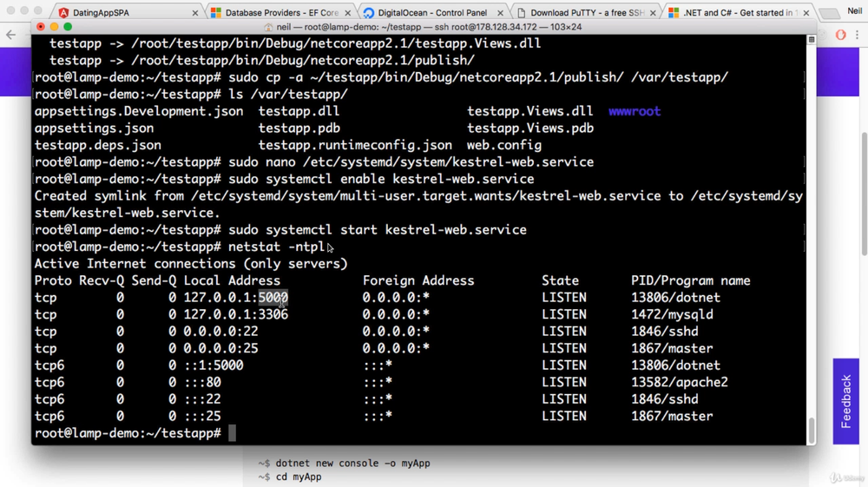Viewport: 868px width, 487px height.
Task: Click the red extension icon in browser toolbar
Action: pos(840,35)
